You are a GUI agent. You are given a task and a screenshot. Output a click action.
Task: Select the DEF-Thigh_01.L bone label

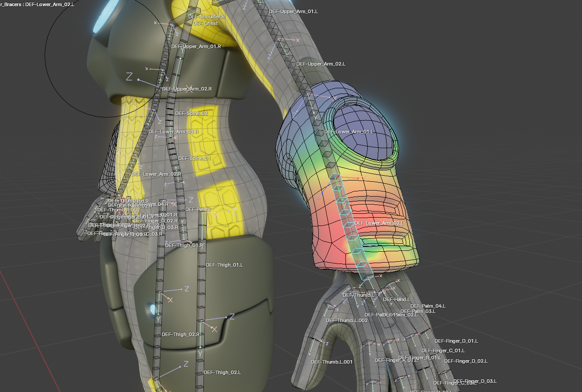point(224,265)
